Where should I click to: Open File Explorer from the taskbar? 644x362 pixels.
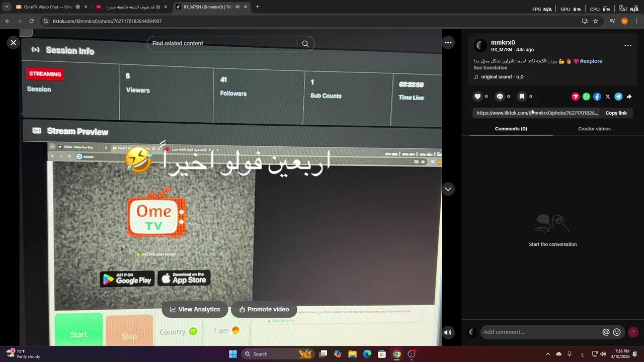tap(352, 354)
